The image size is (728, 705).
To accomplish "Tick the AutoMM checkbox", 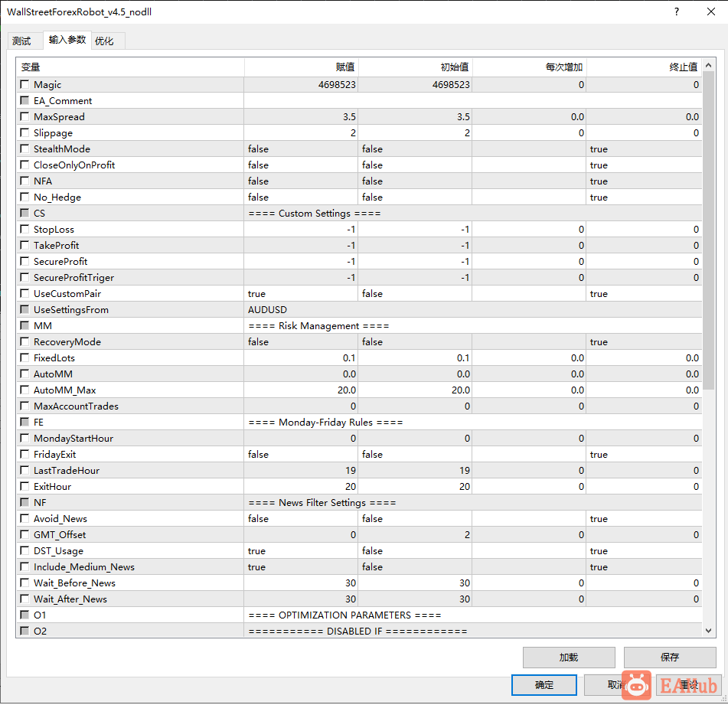I will click(24, 374).
